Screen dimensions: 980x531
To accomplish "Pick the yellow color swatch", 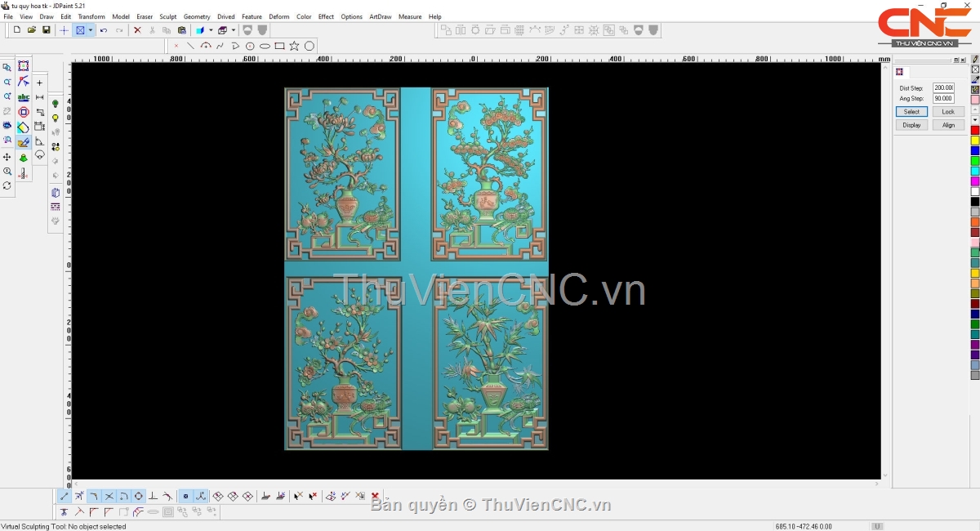I will coord(974,141).
